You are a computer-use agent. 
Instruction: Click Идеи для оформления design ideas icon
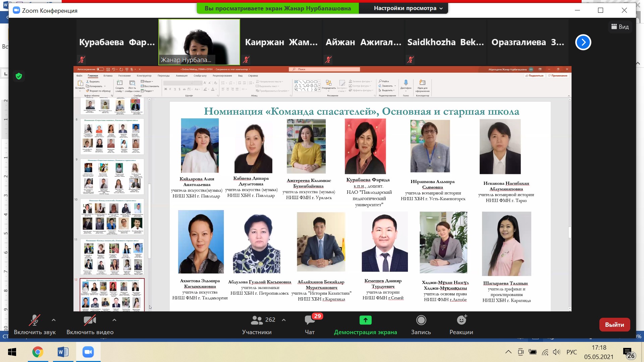point(422,82)
